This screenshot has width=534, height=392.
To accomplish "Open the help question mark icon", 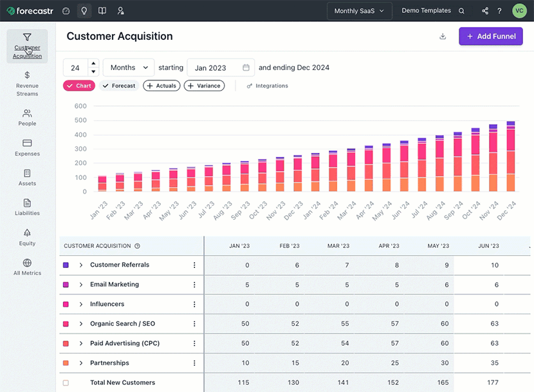I will (499, 11).
